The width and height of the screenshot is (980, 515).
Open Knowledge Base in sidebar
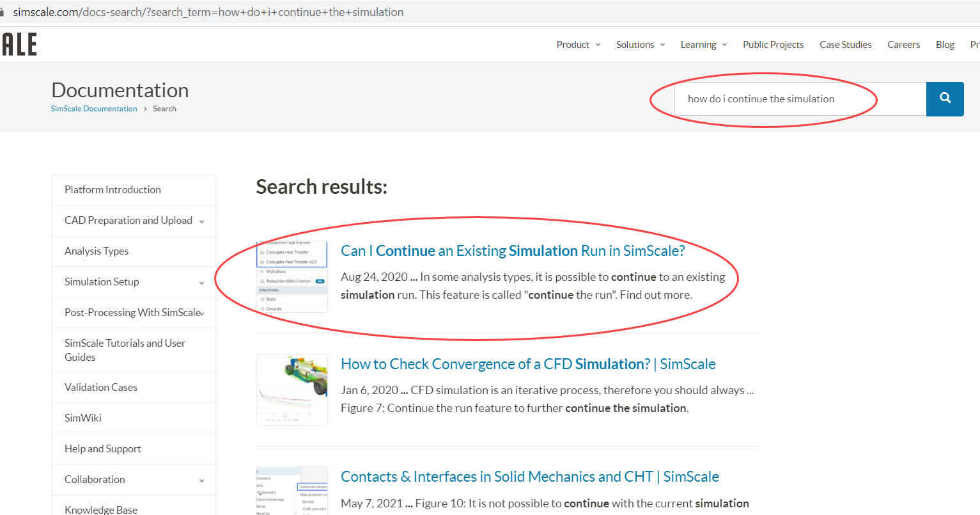click(134, 505)
